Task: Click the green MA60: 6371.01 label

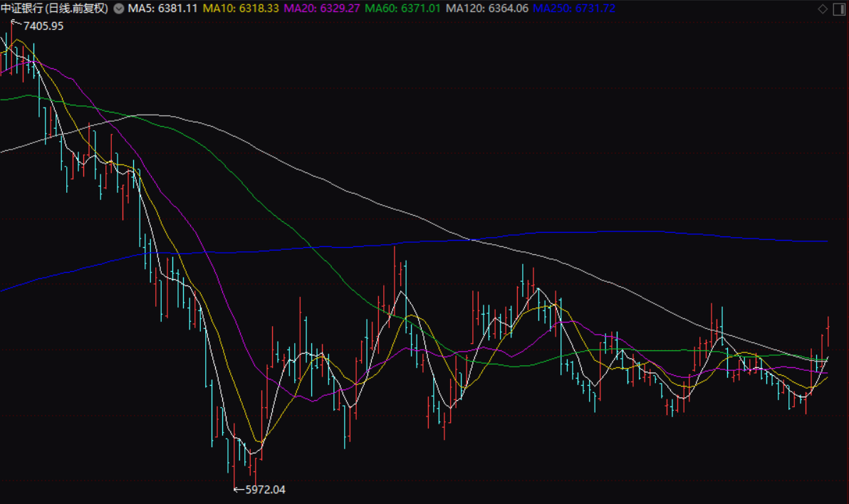Action: click(x=402, y=9)
